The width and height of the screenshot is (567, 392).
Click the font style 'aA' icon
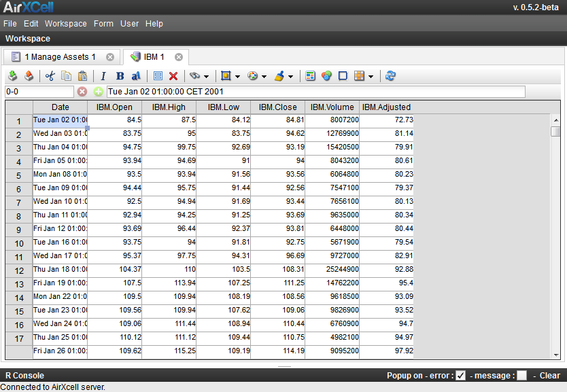(x=136, y=76)
